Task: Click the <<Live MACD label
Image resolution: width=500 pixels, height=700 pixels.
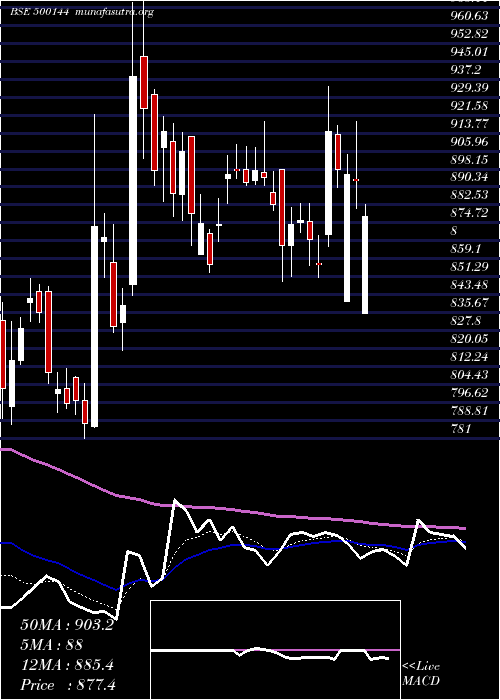Action: coord(421,674)
